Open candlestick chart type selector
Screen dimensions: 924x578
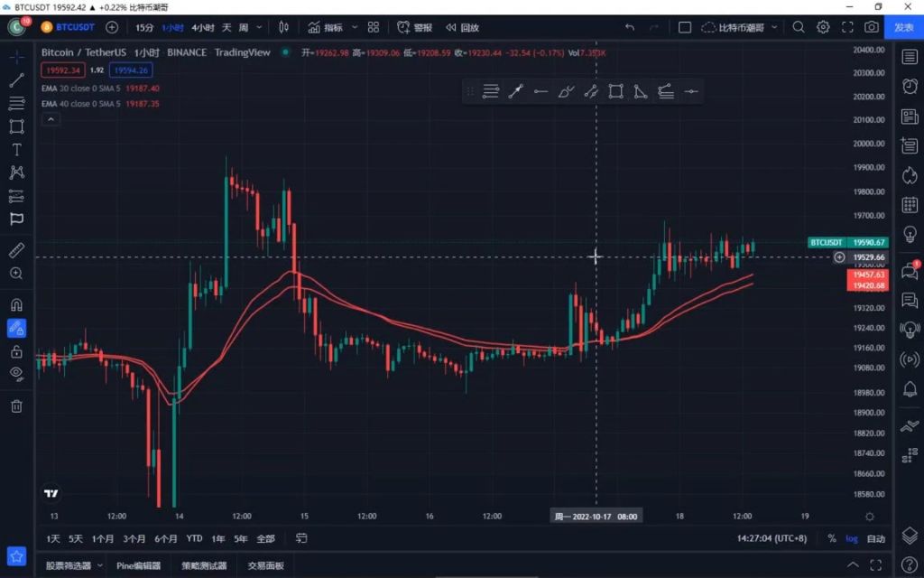(x=283, y=27)
